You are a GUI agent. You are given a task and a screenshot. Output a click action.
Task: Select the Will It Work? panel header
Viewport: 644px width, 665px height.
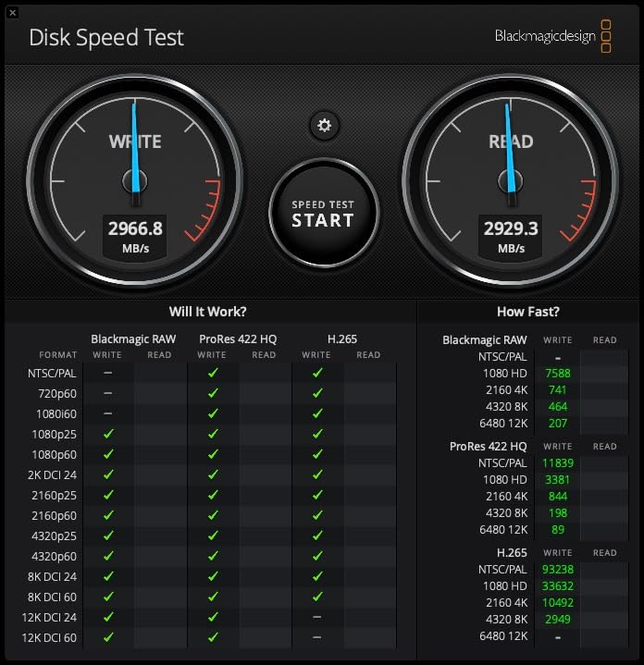(208, 312)
